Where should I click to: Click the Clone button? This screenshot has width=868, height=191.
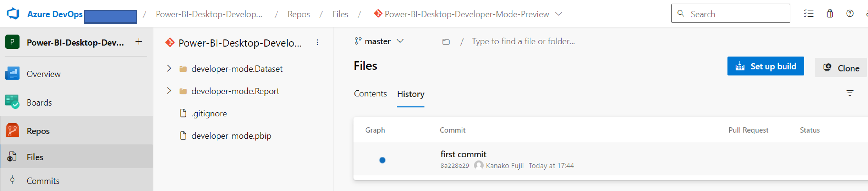[x=841, y=68]
